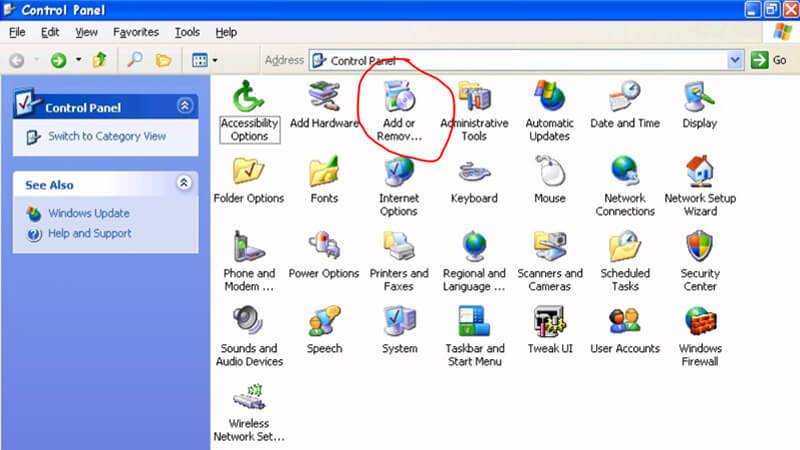This screenshot has width=800, height=450.
Task: Expand the Address bar dropdown arrow
Action: pyautogui.click(x=736, y=60)
